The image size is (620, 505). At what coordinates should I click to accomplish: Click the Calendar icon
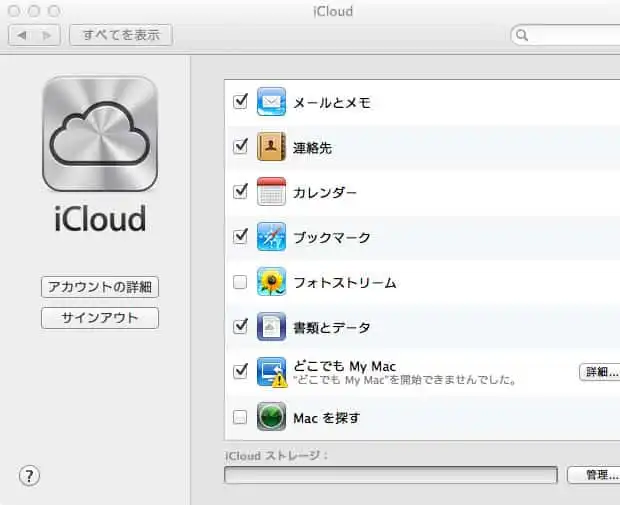271,192
